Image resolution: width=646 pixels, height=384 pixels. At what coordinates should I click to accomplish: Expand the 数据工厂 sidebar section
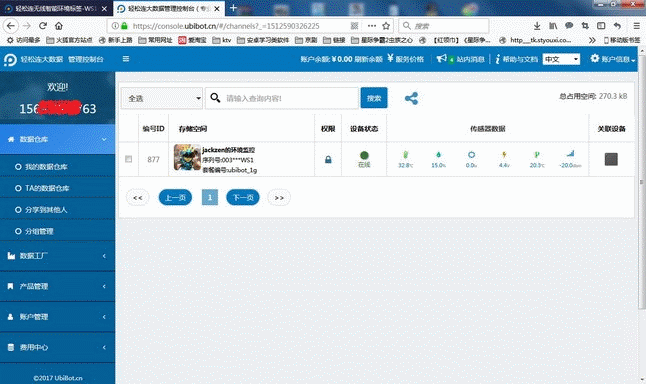(x=57, y=256)
